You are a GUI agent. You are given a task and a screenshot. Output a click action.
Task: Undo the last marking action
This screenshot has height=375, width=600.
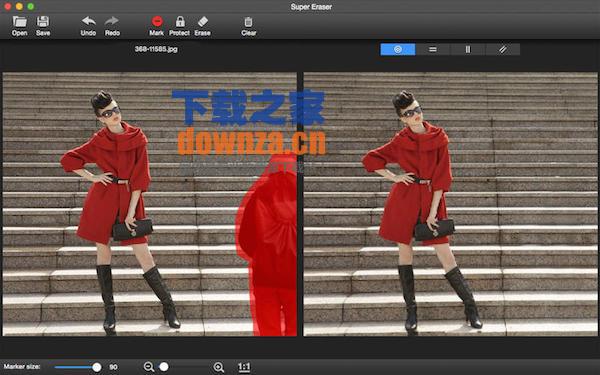pos(88,26)
